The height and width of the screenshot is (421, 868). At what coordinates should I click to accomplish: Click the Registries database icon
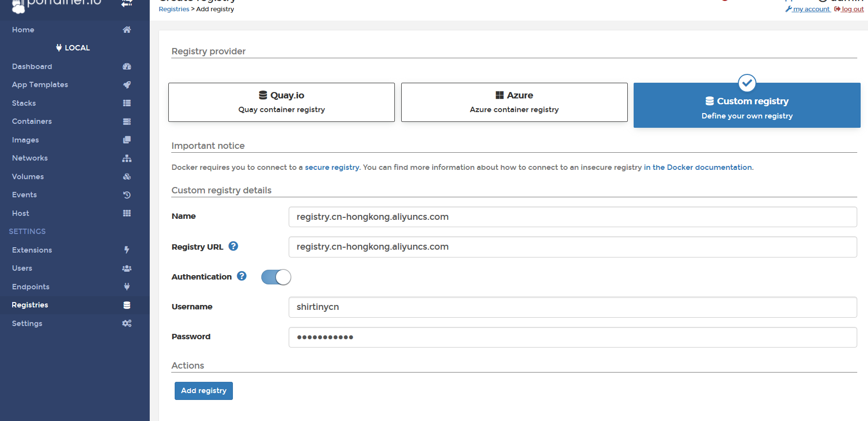point(127,305)
